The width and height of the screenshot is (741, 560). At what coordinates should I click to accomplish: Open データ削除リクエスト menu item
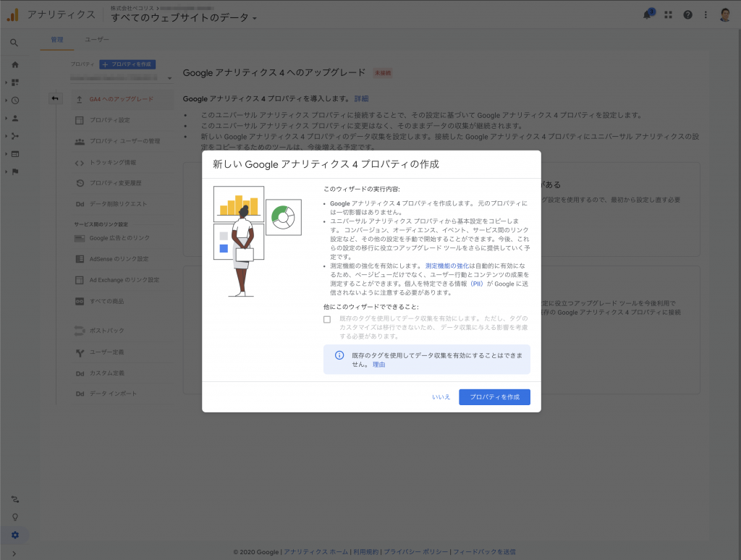(122, 204)
